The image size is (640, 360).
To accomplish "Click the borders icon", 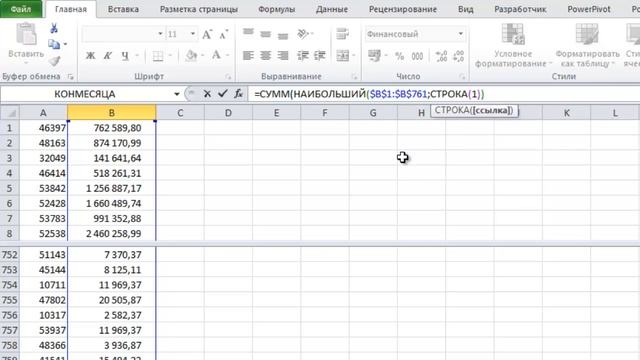I will (x=158, y=56).
